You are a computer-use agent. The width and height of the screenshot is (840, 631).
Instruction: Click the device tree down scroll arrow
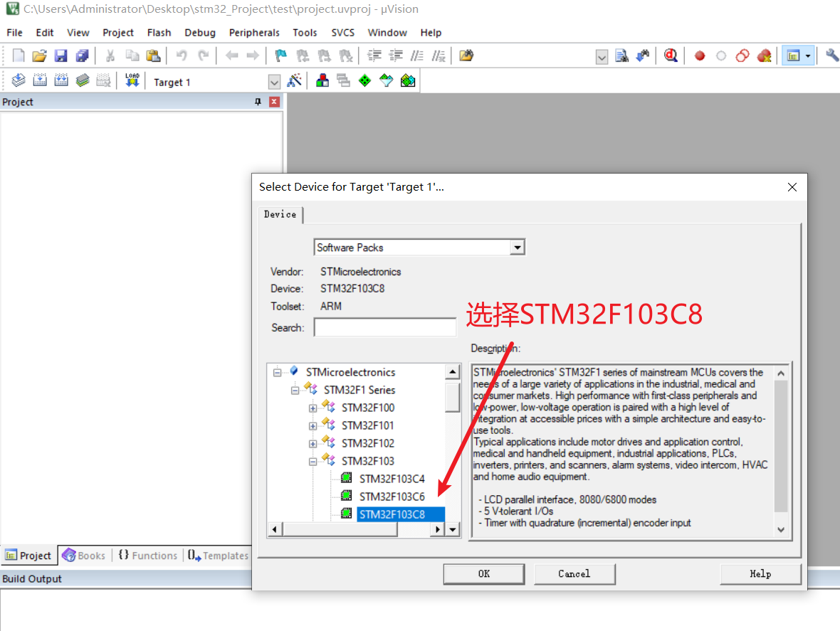coord(453,529)
